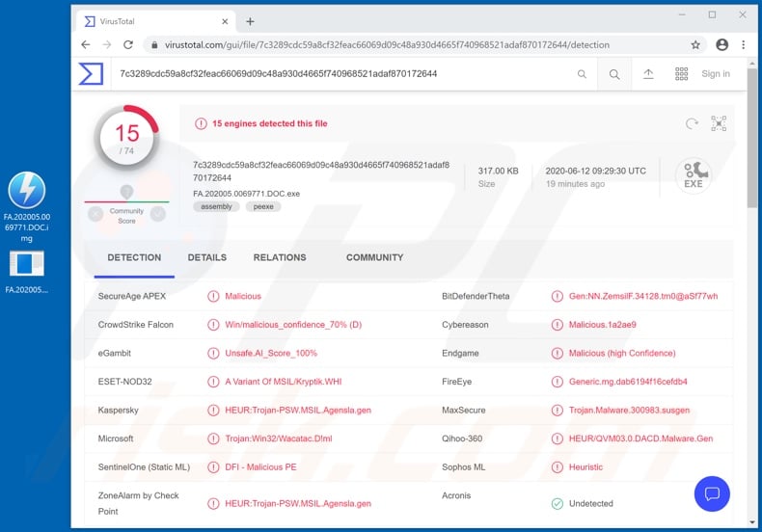Vote positive on community score
This screenshot has height=532, width=762.
(158, 214)
